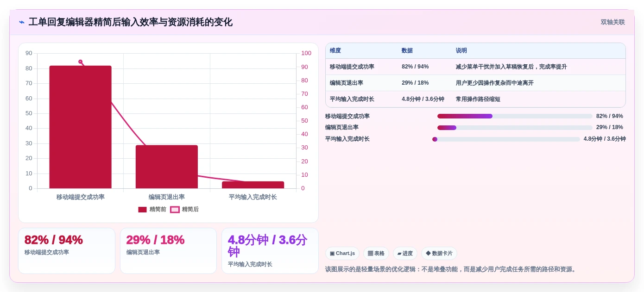Click the 移动端提交成功率 chart bar

(81, 127)
